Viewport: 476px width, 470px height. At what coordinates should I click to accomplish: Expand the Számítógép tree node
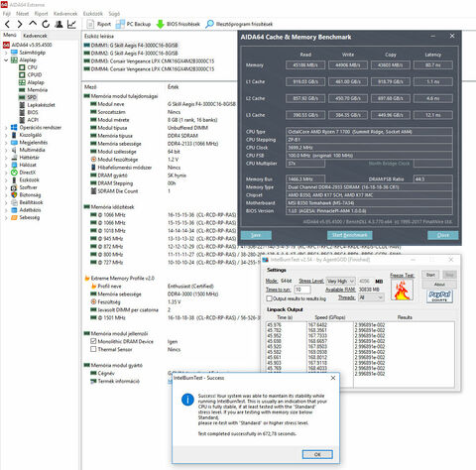pyautogui.click(x=6, y=53)
